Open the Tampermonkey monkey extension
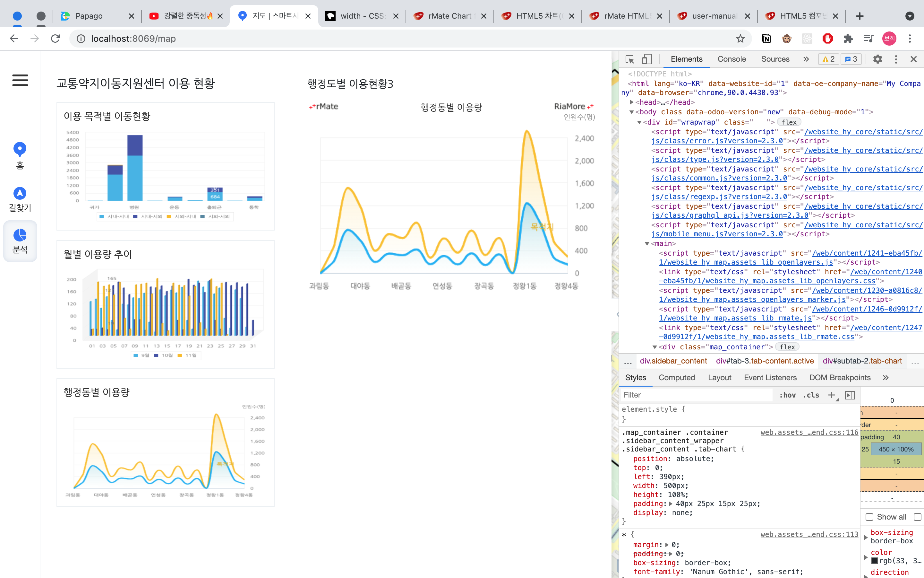Image resolution: width=924 pixels, height=578 pixels. pos(787,39)
